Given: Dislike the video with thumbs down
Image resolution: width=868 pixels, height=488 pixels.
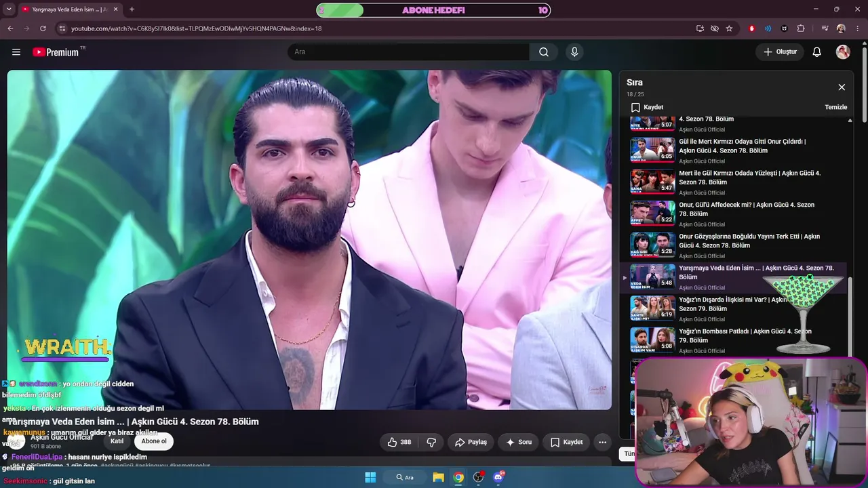Looking at the screenshot, I should point(431,442).
